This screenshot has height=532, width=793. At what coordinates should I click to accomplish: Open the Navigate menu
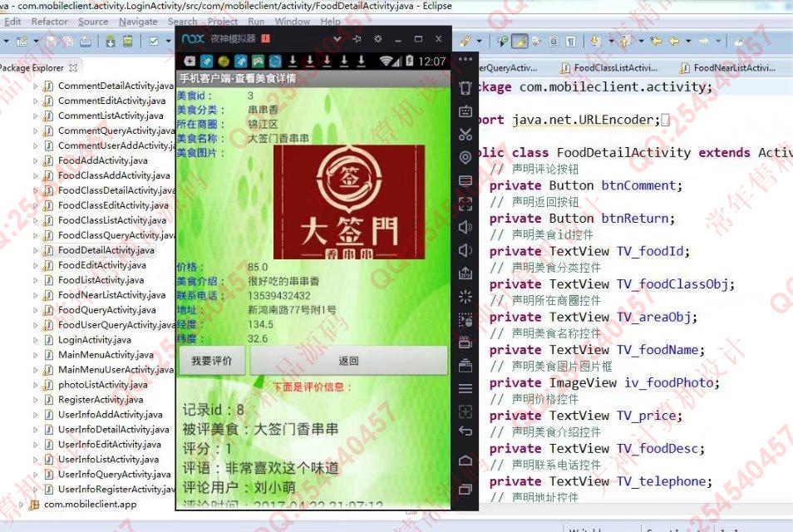pyautogui.click(x=138, y=22)
